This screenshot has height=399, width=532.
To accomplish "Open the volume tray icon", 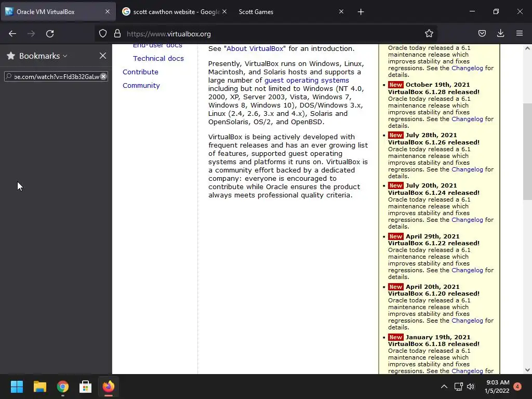I will point(471,387).
